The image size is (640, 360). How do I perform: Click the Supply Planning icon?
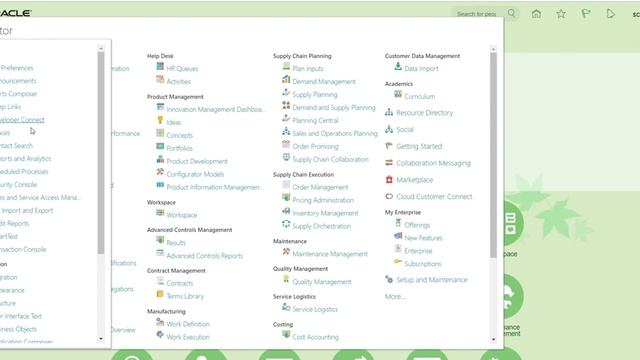click(x=286, y=92)
